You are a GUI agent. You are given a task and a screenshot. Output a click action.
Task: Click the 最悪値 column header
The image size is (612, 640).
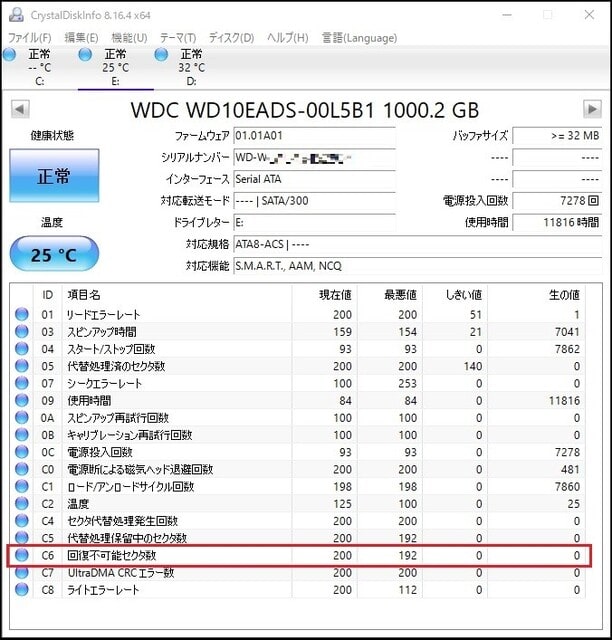390,295
